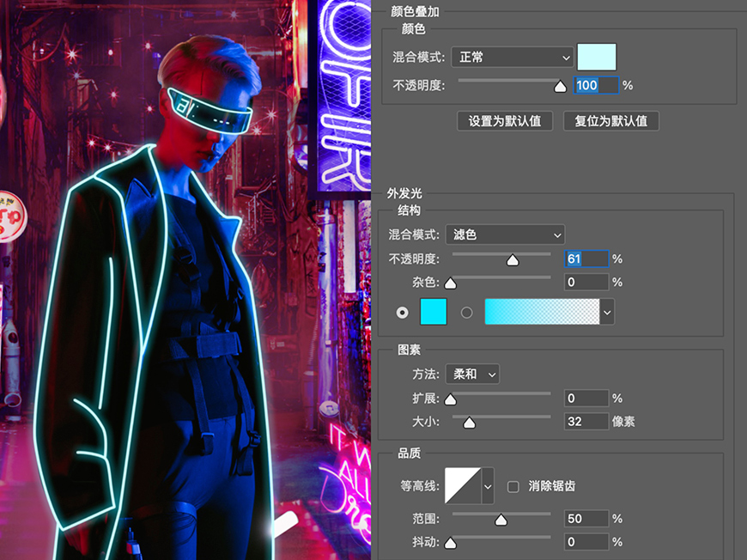Screen dimensions: 747x560
Task: Click the 复位为默认值 button
Action: coord(610,120)
